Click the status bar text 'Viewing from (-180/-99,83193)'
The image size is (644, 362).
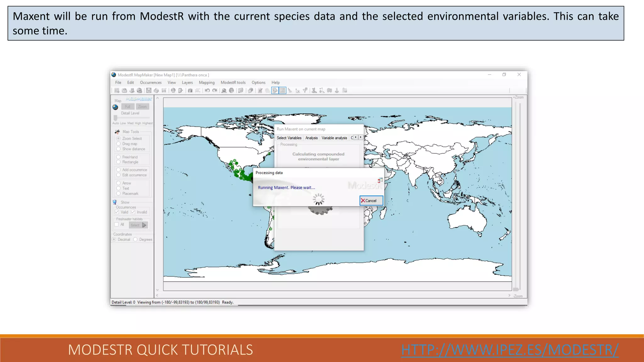(x=163, y=302)
